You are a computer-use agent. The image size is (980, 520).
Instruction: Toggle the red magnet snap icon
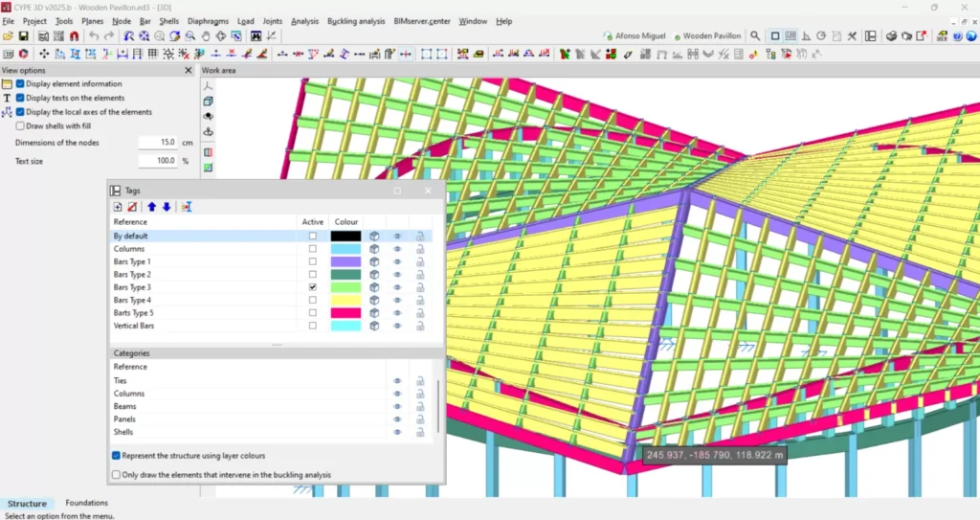click(x=74, y=36)
